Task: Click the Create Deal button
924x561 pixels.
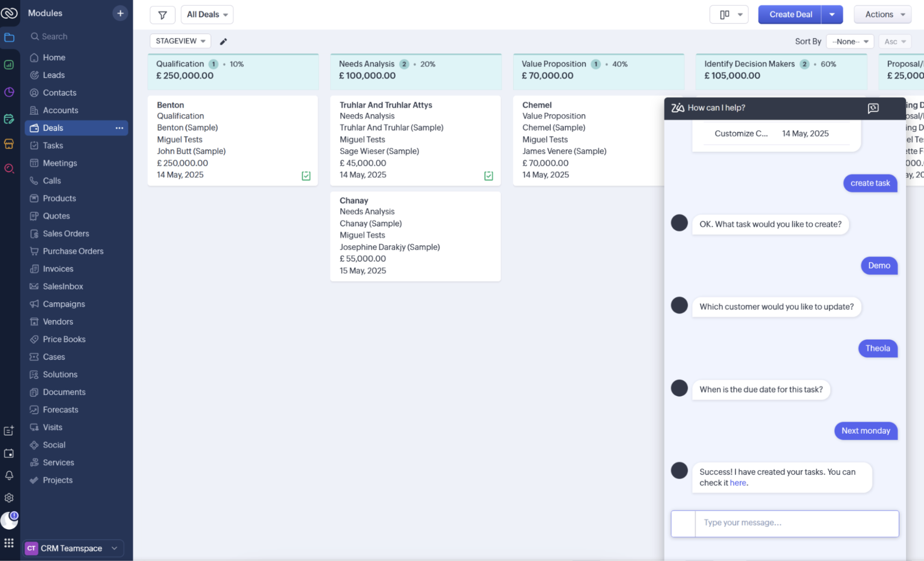Action: (790, 15)
